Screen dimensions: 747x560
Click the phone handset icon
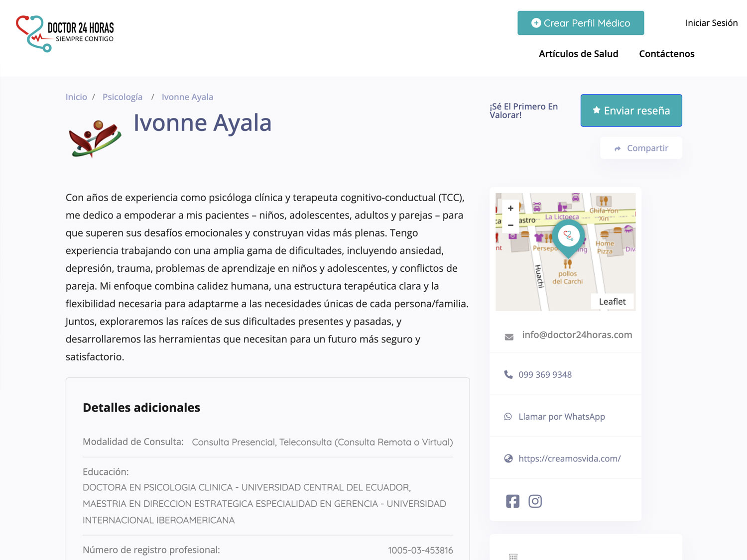[508, 374]
